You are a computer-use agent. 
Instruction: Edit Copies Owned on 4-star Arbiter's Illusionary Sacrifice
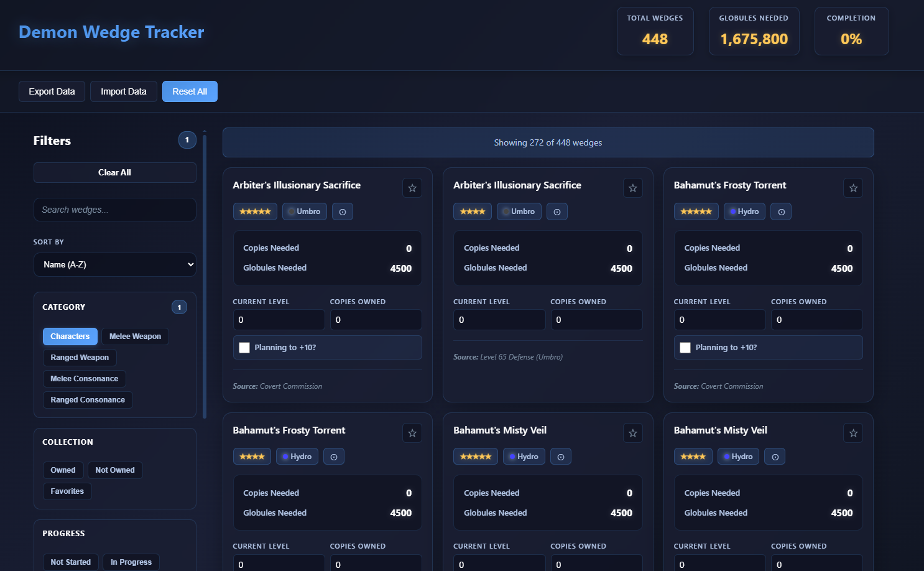[597, 320]
